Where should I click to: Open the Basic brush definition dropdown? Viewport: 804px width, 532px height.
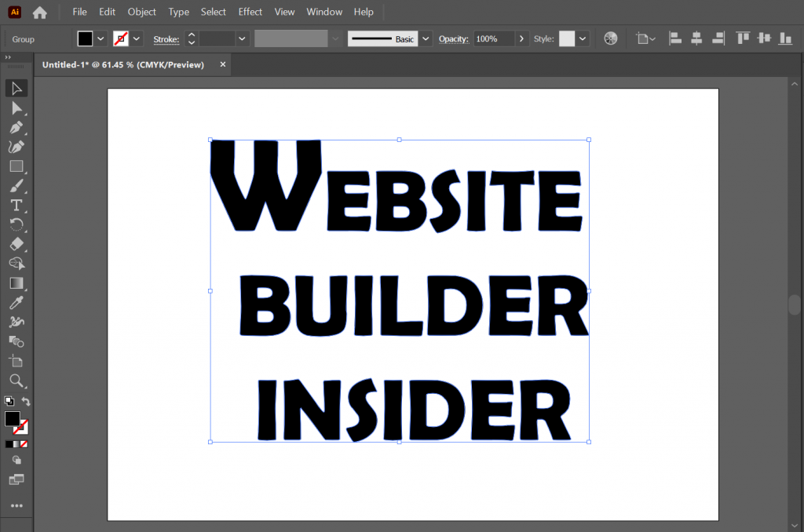point(425,38)
